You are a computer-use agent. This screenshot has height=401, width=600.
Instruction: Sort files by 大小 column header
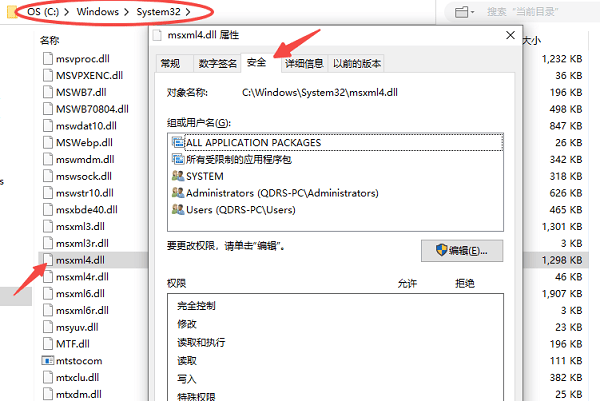pos(532,40)
